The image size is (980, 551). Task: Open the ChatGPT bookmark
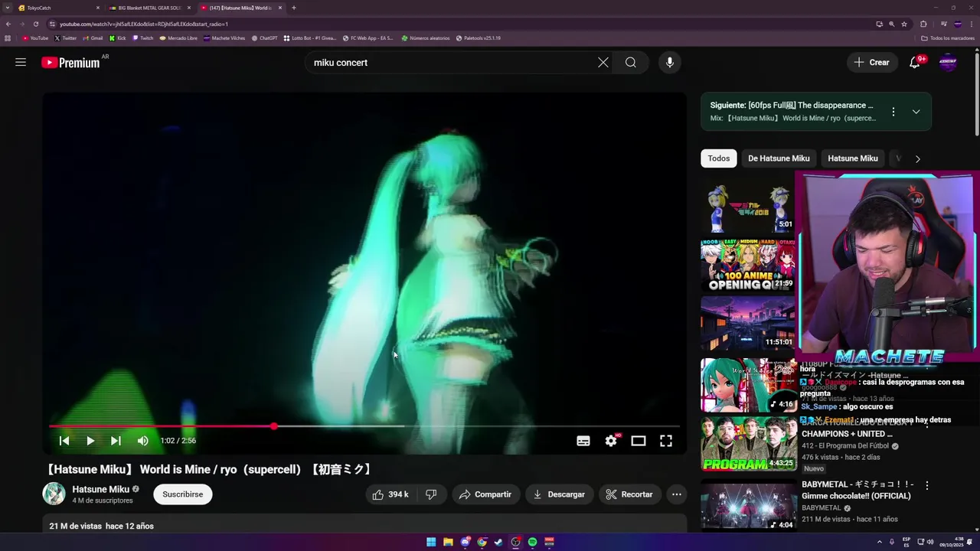pos(264,37)
